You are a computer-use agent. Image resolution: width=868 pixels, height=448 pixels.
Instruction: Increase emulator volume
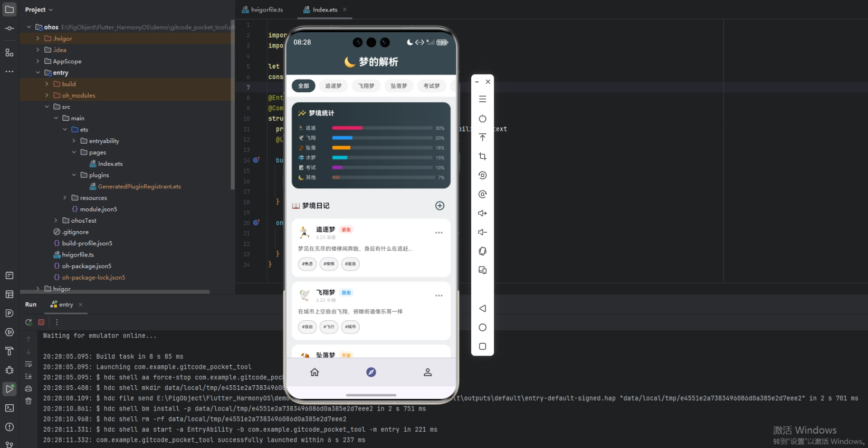tap(482, 213)
